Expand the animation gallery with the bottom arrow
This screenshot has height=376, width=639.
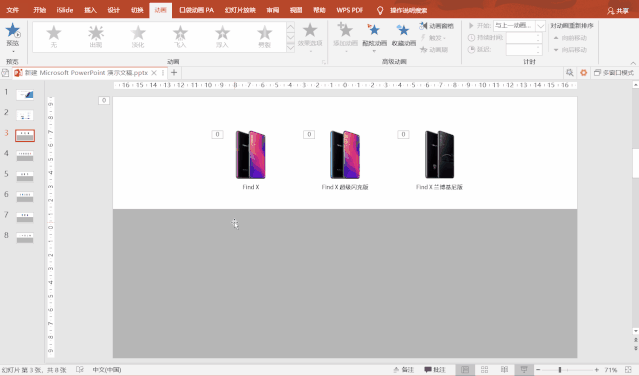coord(291,48)
